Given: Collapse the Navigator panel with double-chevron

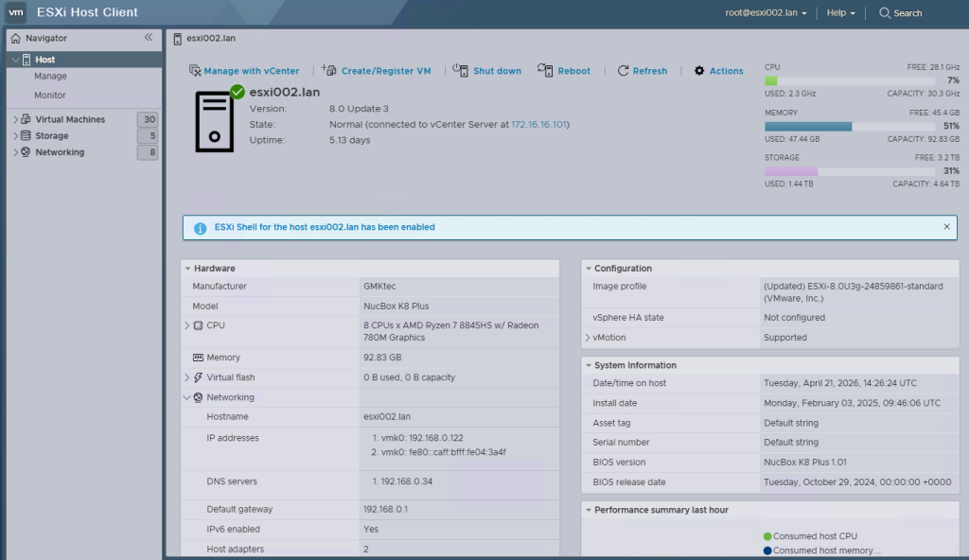Looking at the screenshot, I should click(149, 38).
